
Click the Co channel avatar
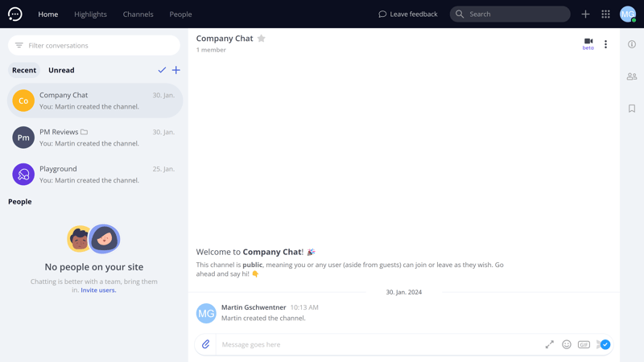(x=23, y=101)
